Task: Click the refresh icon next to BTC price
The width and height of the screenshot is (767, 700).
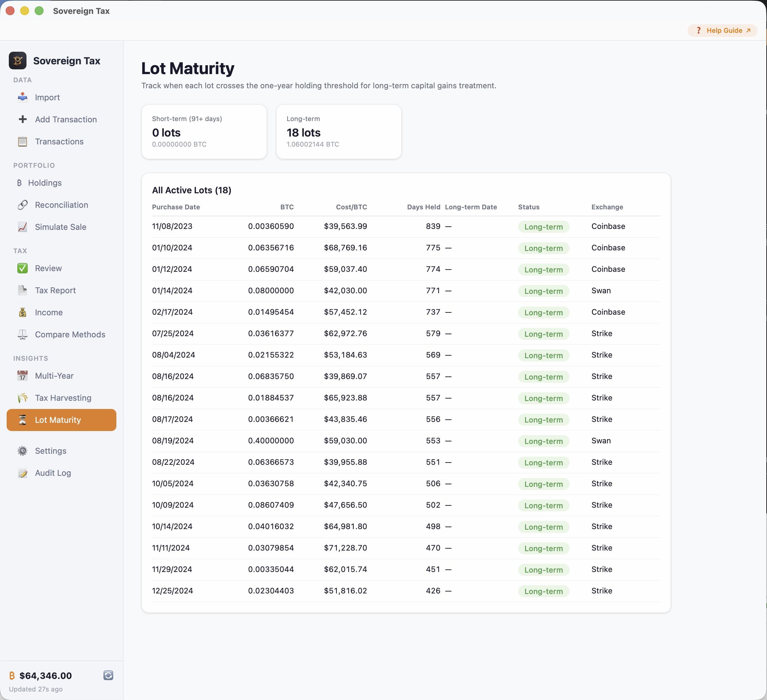Action: click(x=108, y=675)
